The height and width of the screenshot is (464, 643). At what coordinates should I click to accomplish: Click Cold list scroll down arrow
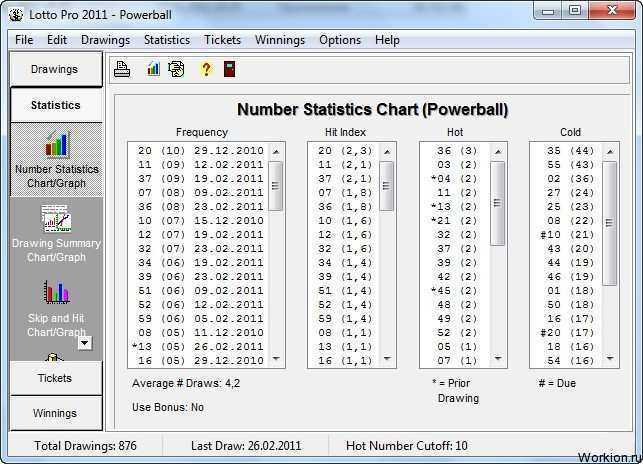click(x=610, y=359)
